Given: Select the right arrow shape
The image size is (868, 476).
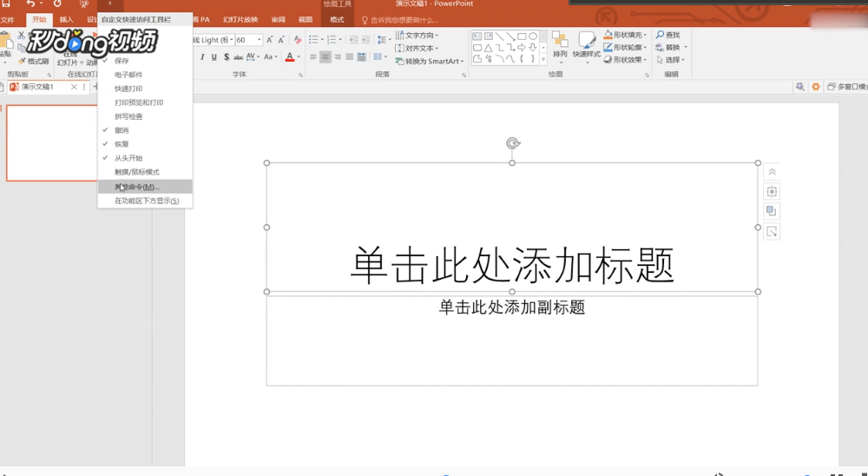Looking at the screenshot, I should [x=522, y=48].
